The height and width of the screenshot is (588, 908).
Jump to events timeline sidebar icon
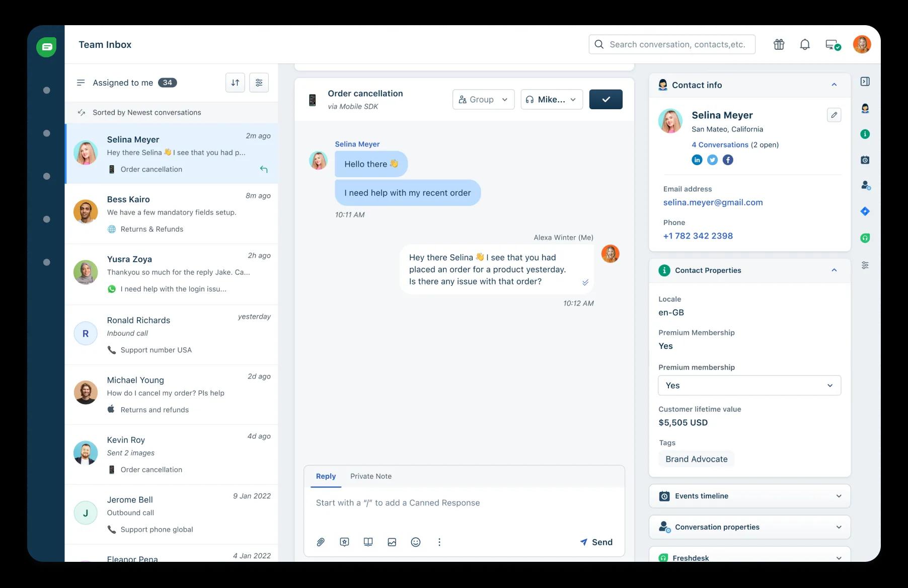tap(865, 160)
